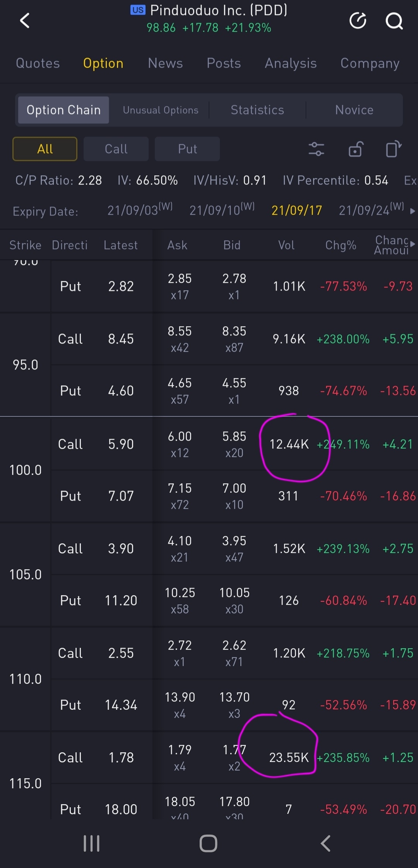Refresh the PDD quote data

(x=358, y=21)
